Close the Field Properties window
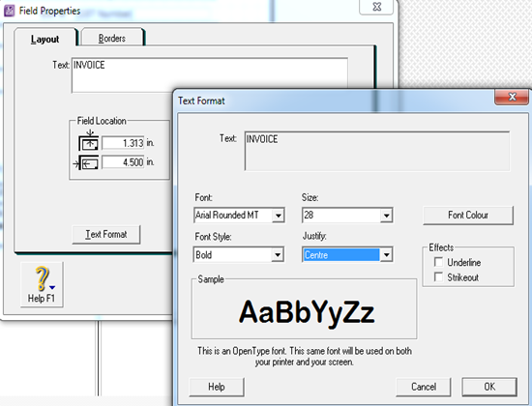This screenshot has width=532, height=406. [x=376, y=7]
